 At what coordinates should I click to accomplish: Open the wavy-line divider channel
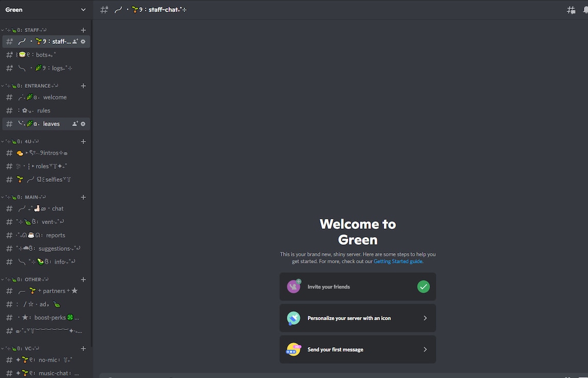46,331
